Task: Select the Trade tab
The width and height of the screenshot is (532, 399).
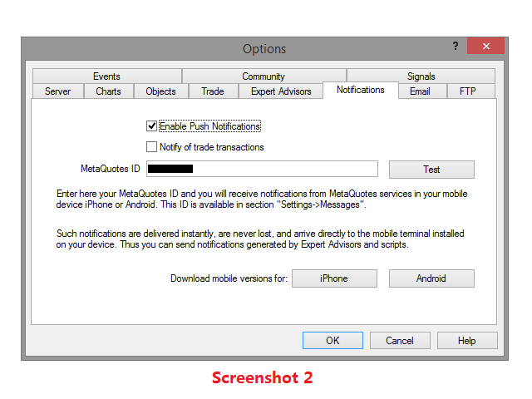Action: (x=213, y=91)
